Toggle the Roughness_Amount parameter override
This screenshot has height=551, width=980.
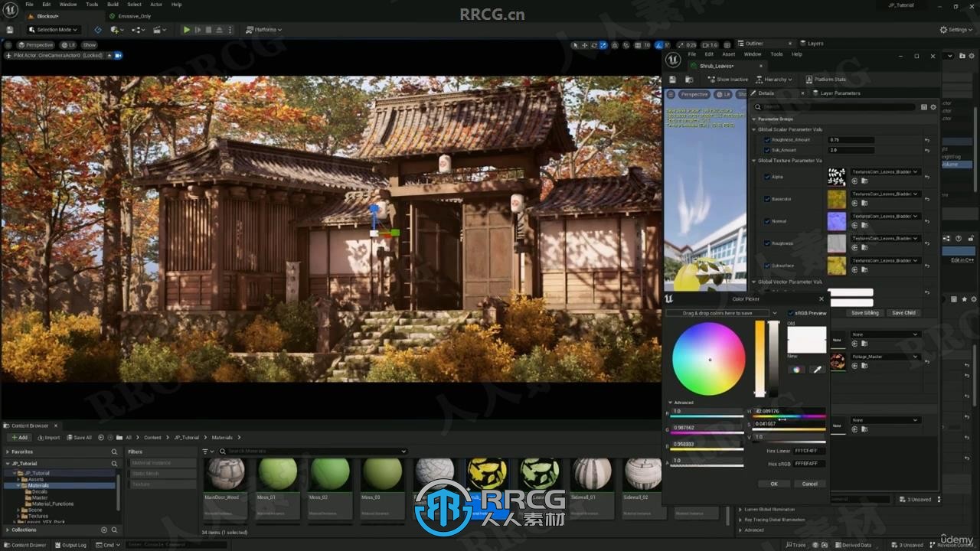click(x=767, y=140)
